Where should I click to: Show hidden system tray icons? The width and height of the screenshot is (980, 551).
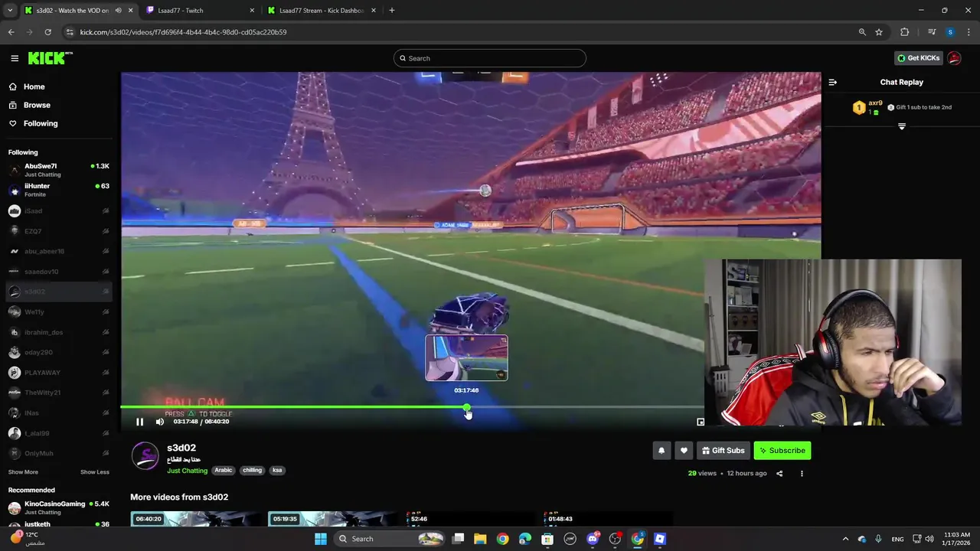tap(845, 539)
